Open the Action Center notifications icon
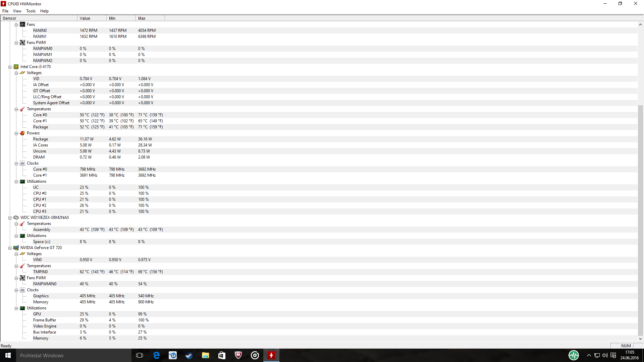This screenshot has height=362, width=644. 613,355
